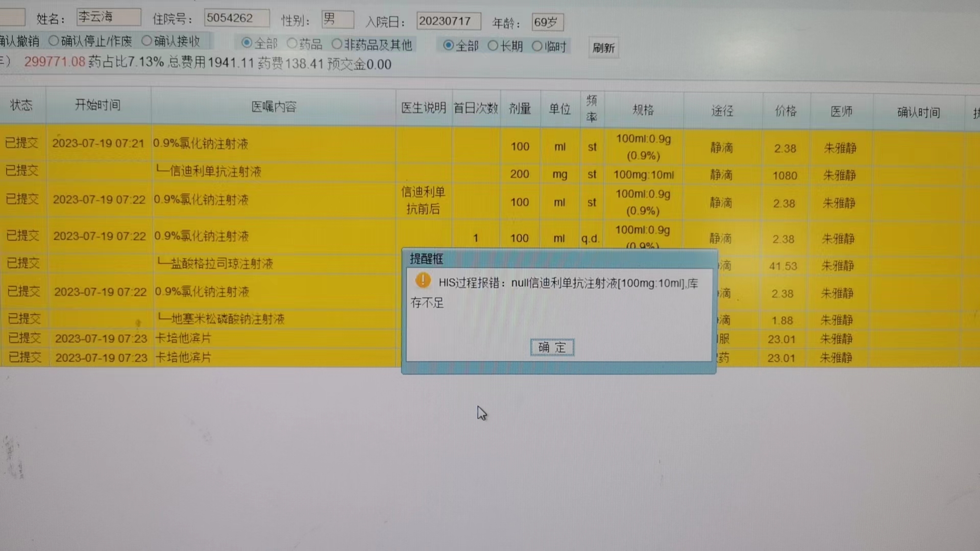
Task: Select the 临时 order type radio button
Action: pos(537,46)
